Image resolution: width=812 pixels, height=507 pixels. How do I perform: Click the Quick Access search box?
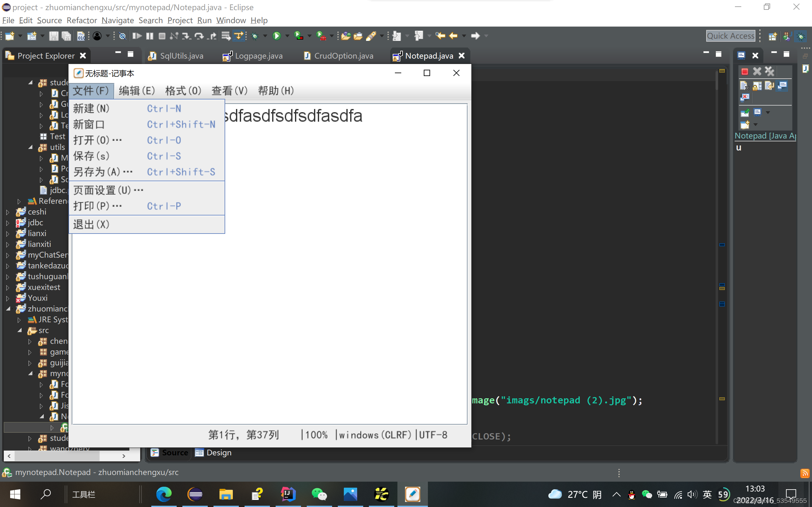(x=730, y=36)
